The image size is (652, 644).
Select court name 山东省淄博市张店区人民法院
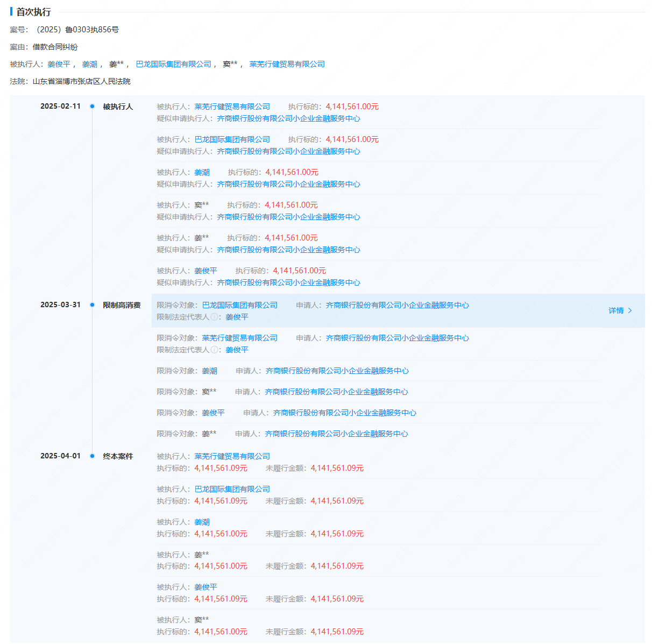pos(82,82)
